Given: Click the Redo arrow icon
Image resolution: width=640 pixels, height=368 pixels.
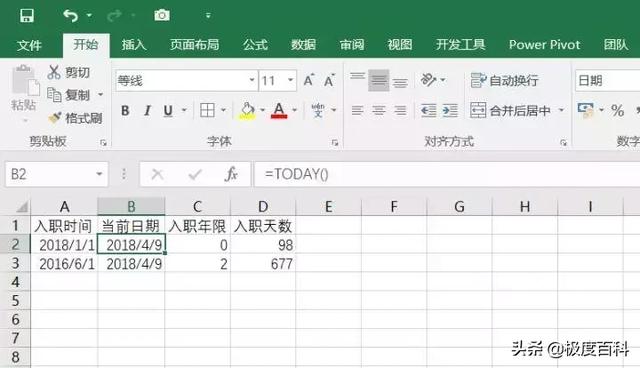Looking at the screenshot, I should pyautogui.click(x=114, y=16).
